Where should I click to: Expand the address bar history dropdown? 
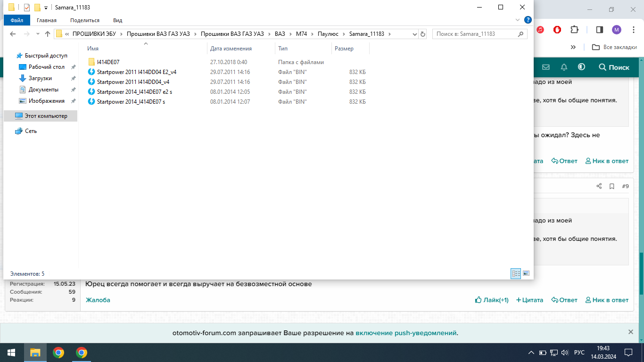click(415, 34)
